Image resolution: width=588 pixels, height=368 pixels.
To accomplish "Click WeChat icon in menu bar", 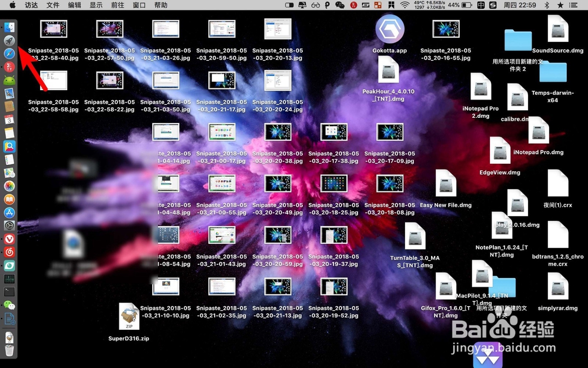I will 340,5.
